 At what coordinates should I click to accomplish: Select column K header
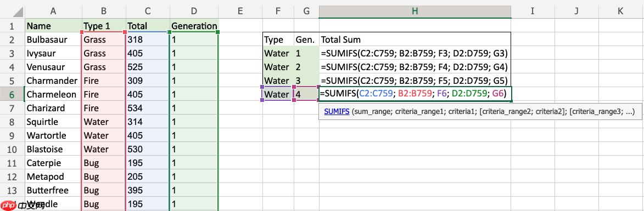click(x=620, y=12)
